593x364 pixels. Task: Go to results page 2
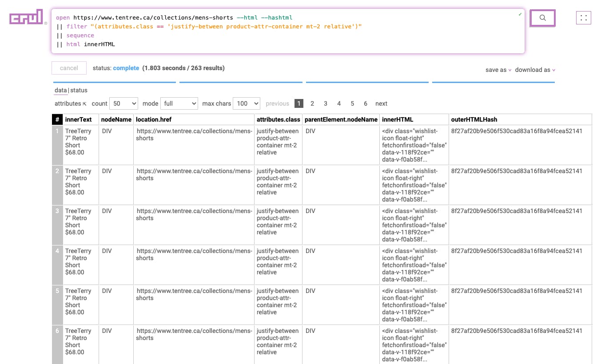coord(312,103)
